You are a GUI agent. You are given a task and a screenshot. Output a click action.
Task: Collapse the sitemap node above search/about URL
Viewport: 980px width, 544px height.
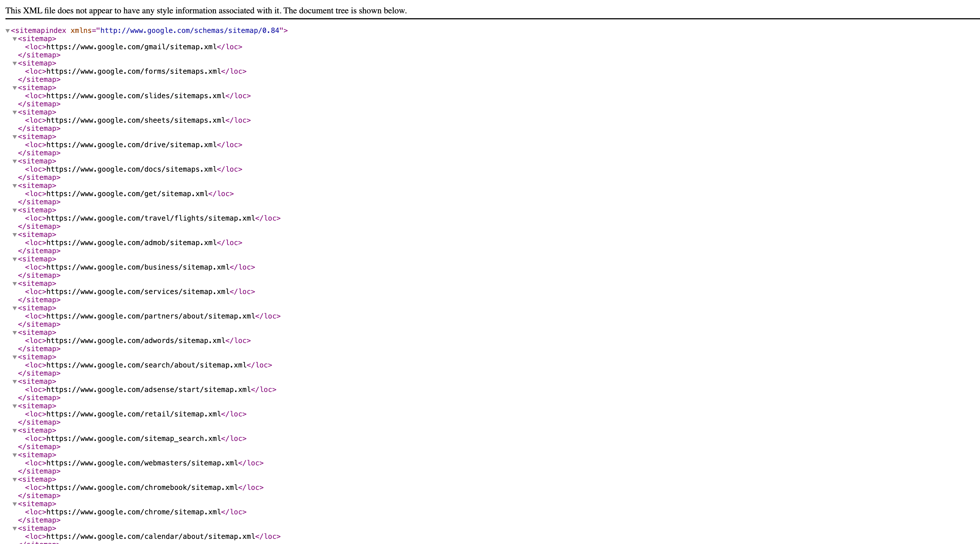15,357
